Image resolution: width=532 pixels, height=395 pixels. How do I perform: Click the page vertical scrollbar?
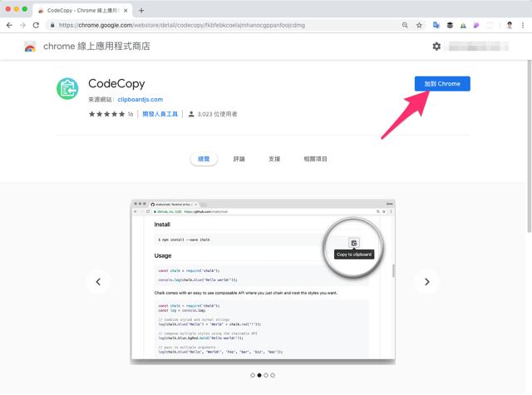point(529,146)
